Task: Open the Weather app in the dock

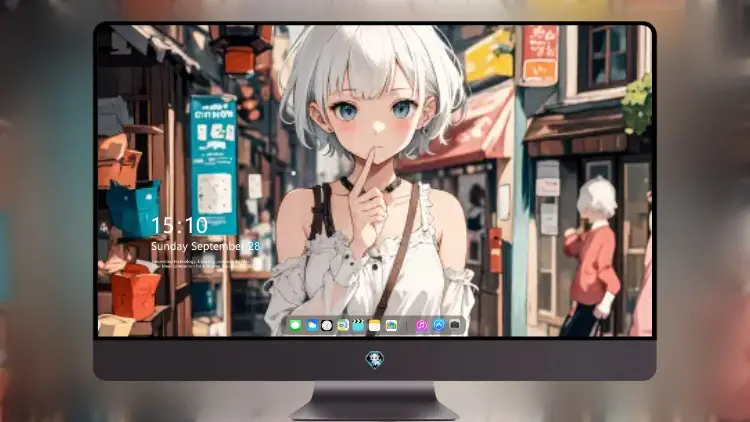Action: [311, 325]
